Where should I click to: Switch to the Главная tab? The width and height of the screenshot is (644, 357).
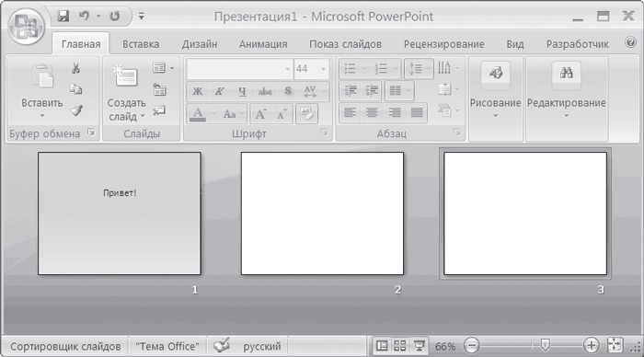click(81, 44)
